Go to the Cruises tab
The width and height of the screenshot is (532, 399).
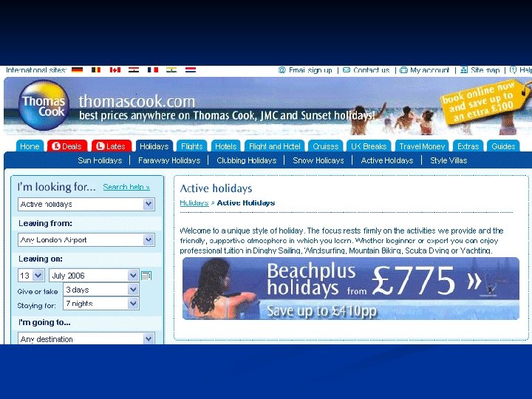326,146
